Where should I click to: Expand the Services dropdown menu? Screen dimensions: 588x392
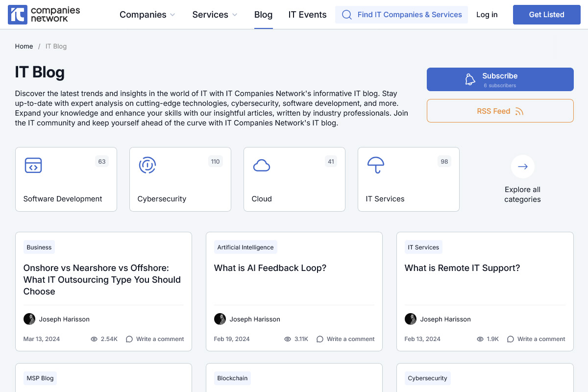click(215, 15)
